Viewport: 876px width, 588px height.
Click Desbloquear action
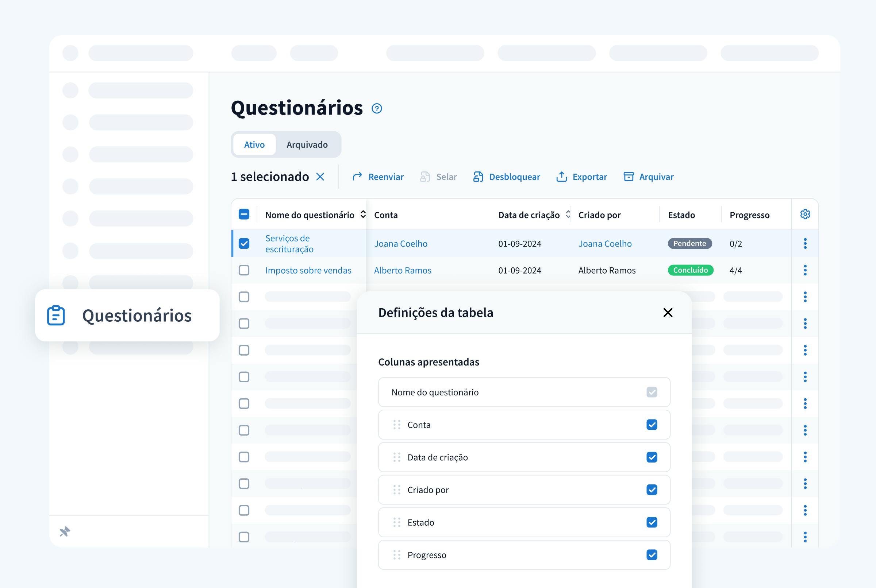(x=507, y=177)
